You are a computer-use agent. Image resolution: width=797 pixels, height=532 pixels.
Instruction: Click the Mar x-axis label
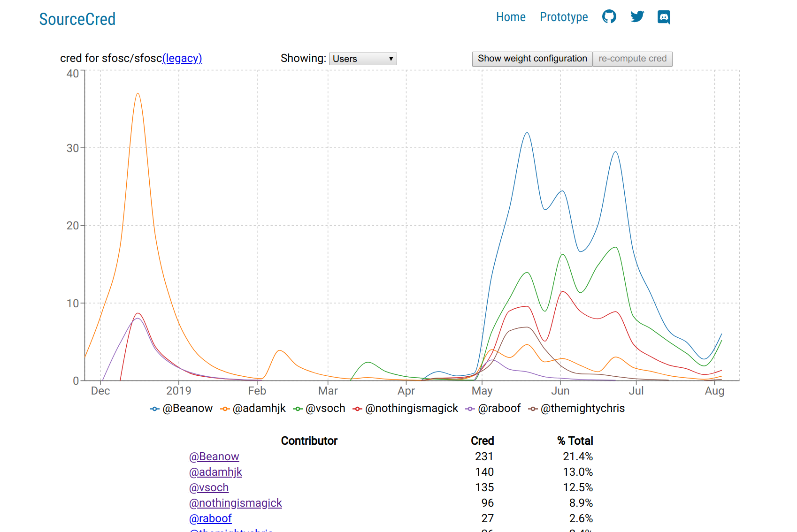328,391
